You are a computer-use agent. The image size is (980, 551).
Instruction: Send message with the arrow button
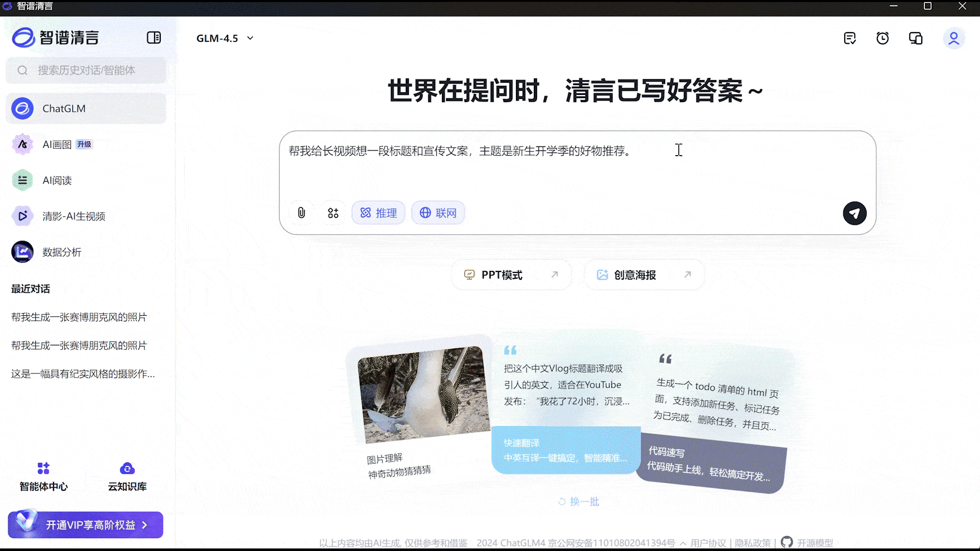[x=854, y=213]
